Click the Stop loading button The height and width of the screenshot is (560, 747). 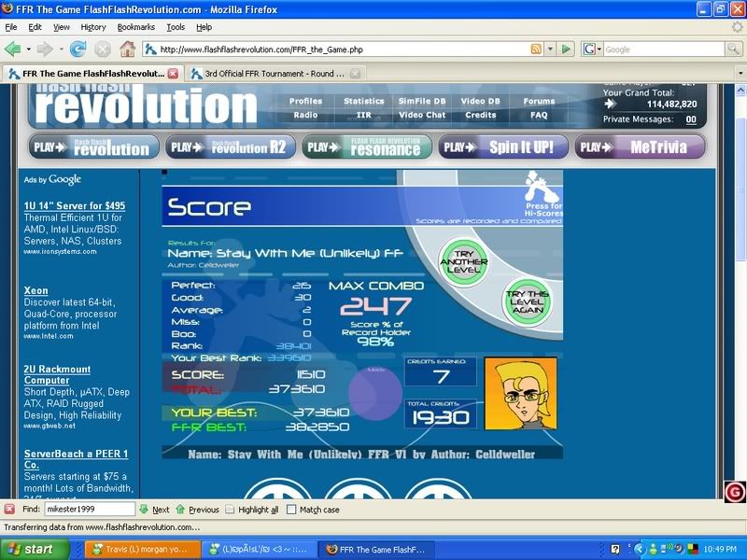[x=103, y=49]
